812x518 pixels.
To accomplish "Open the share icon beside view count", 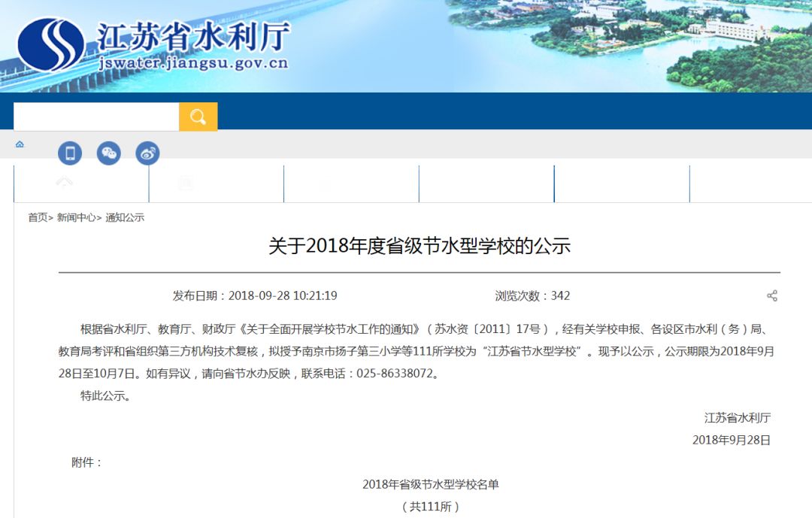I will (x=772, y=295).
